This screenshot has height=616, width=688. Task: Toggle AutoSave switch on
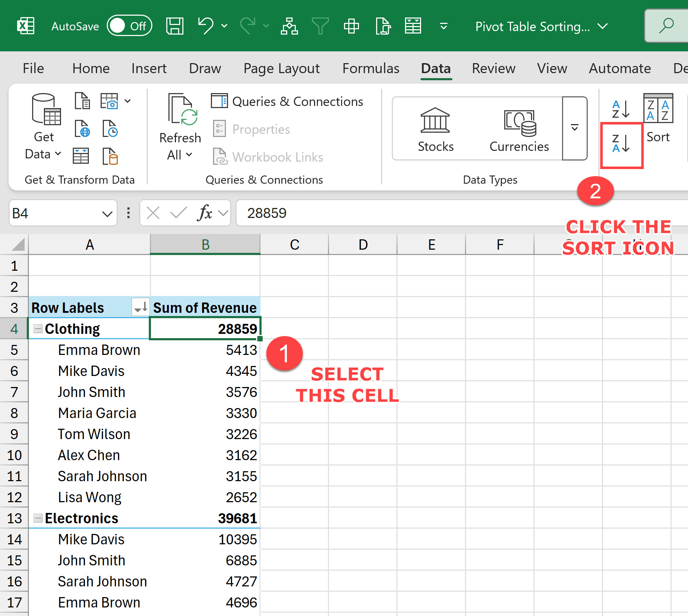130,26
